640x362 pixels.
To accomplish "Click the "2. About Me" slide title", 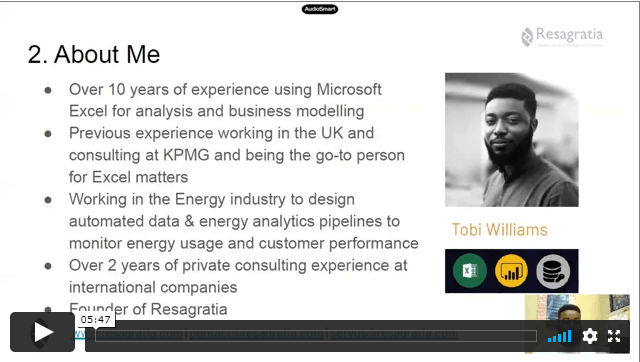I will 94,54.
